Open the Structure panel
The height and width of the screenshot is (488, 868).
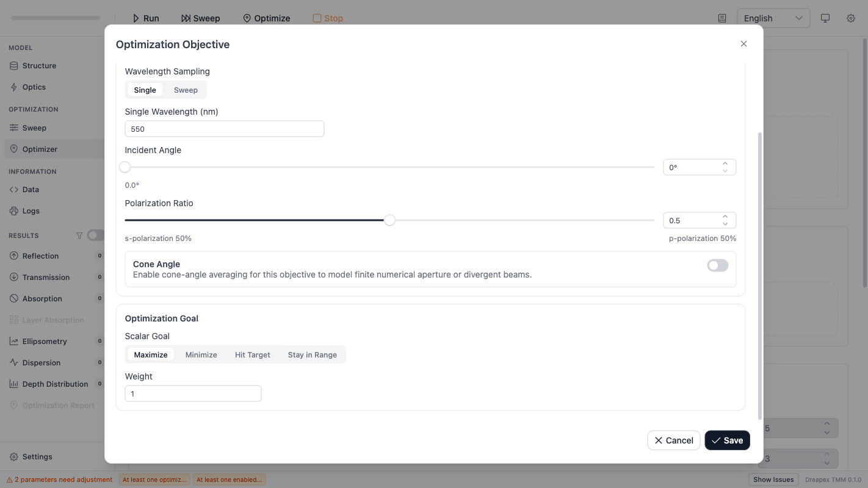click(x=40, y=65)
